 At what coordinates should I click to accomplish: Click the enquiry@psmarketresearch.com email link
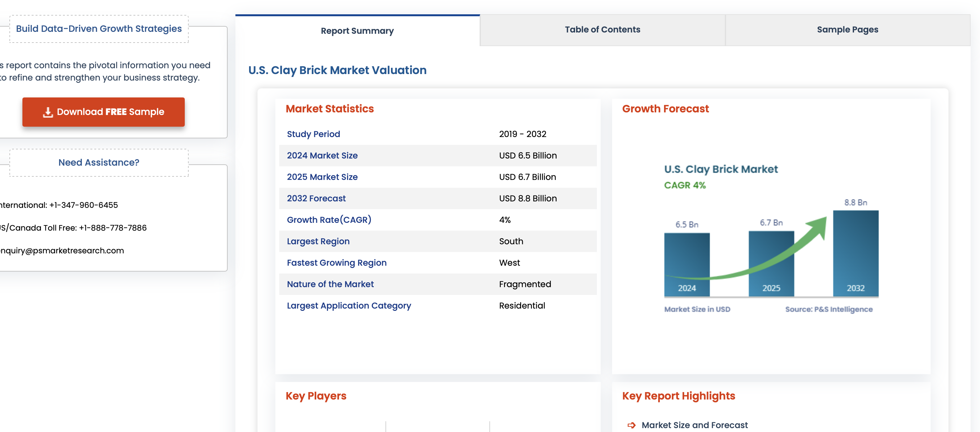click(x=62, y=250)
